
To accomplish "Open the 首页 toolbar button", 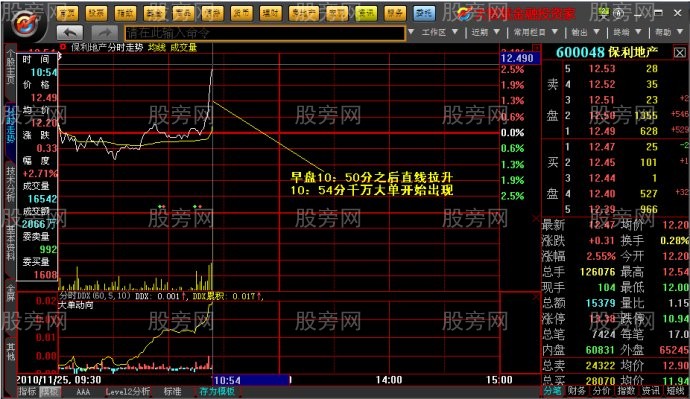I will click(67, 14).
